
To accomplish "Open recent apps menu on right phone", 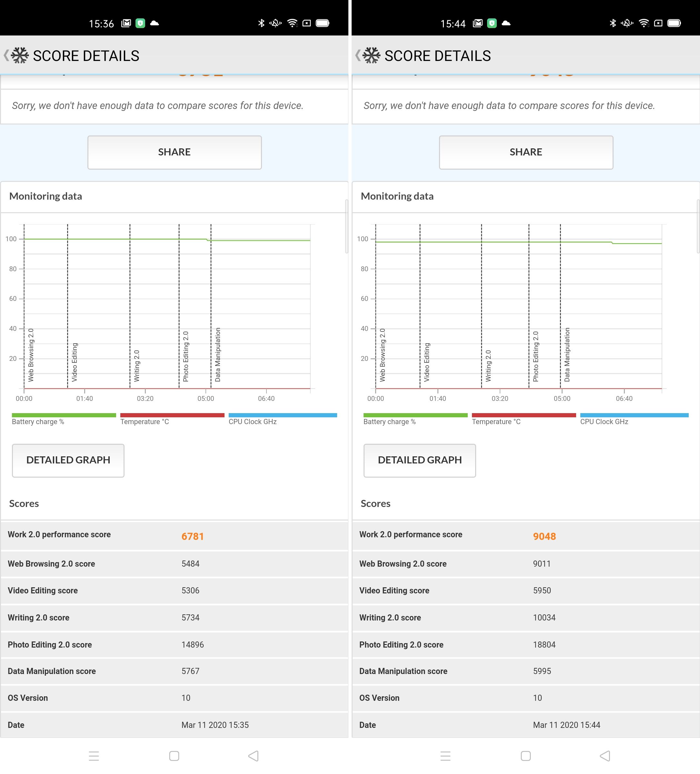I will coord(445,756).
